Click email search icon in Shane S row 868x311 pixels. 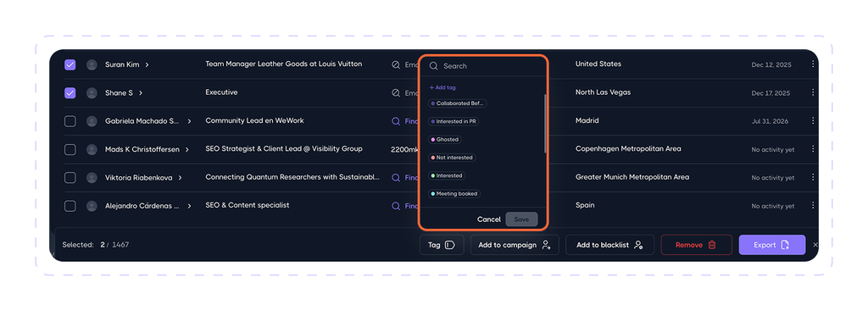(x=396, y=93)
